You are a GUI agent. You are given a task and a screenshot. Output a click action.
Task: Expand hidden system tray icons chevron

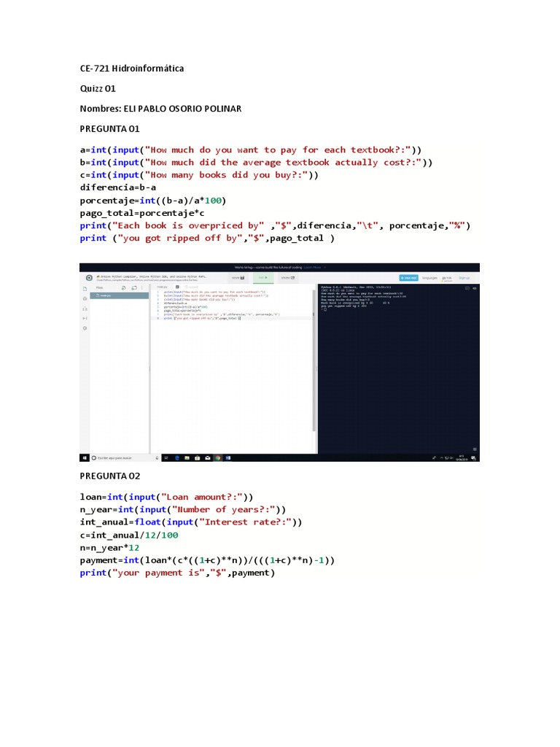[x=441, y=458]
